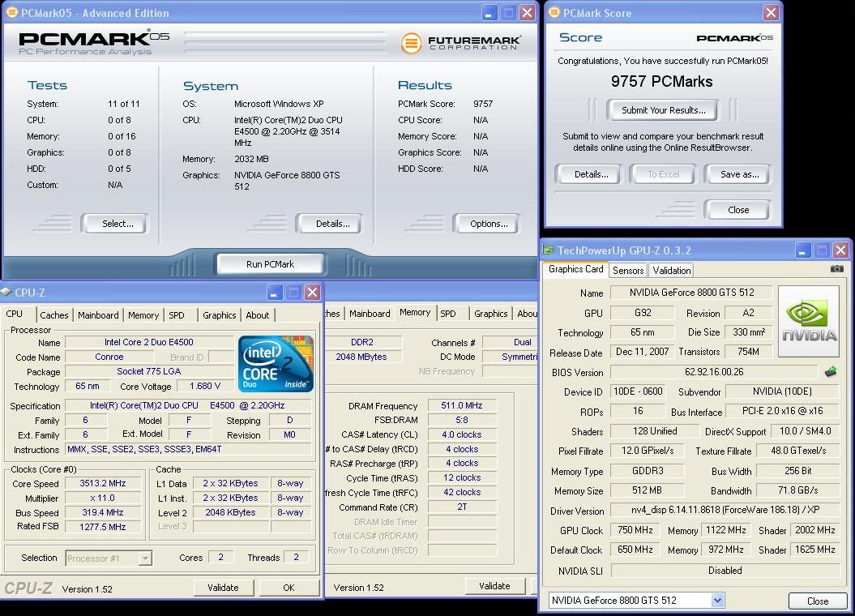Click the NVIDIA logo in GPU-Z
The width and height of the screenshot is (855, 616).
(x=809, y=321)
